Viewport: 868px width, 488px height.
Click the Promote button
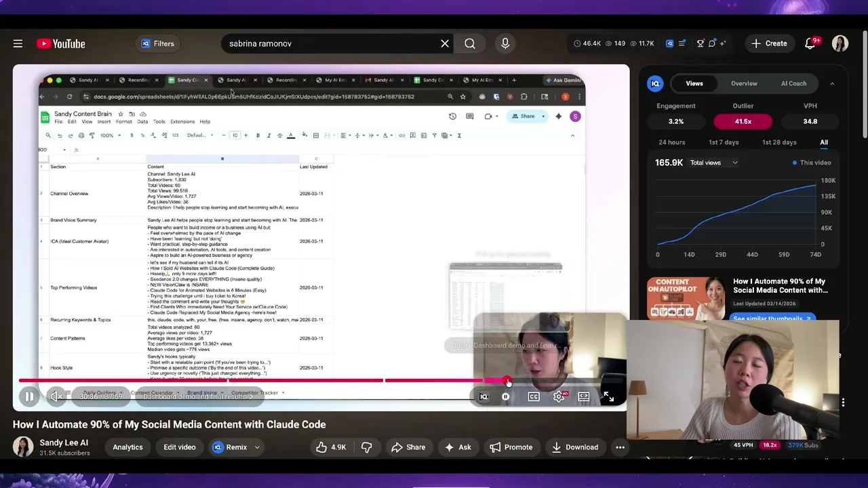coord(511,447)
